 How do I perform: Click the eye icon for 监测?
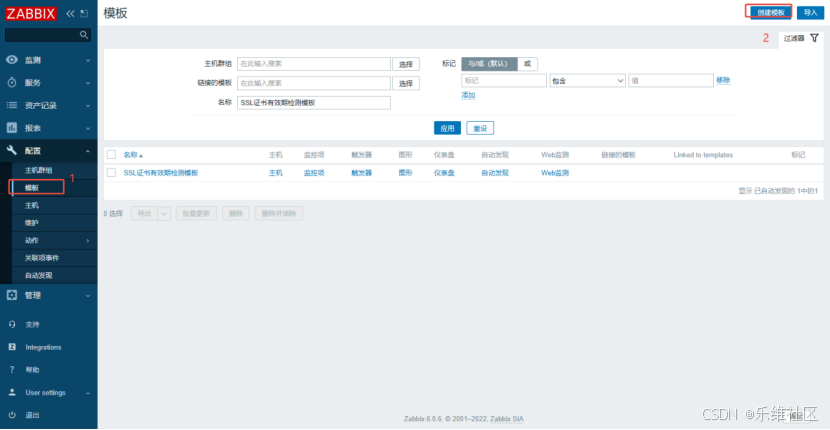12,60
